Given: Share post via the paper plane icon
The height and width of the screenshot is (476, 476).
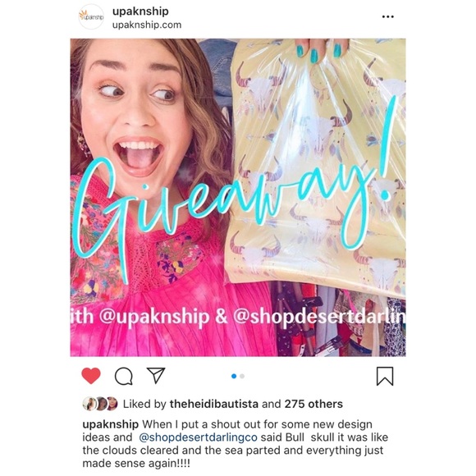Looking at the screenshot, I should [156, 376].
